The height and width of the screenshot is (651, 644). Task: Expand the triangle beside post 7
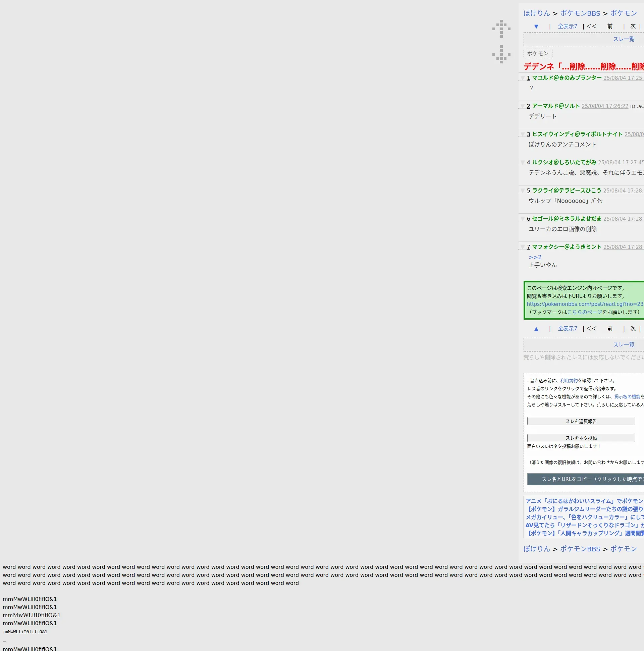pos(522,247)
